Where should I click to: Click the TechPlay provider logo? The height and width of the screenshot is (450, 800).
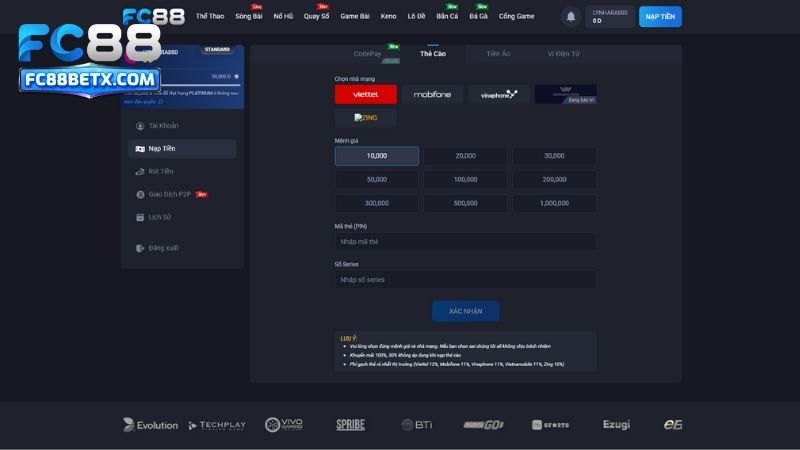[217, 425]
